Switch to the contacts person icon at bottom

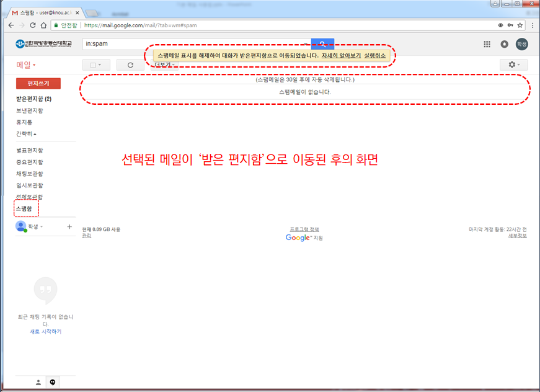38,382
